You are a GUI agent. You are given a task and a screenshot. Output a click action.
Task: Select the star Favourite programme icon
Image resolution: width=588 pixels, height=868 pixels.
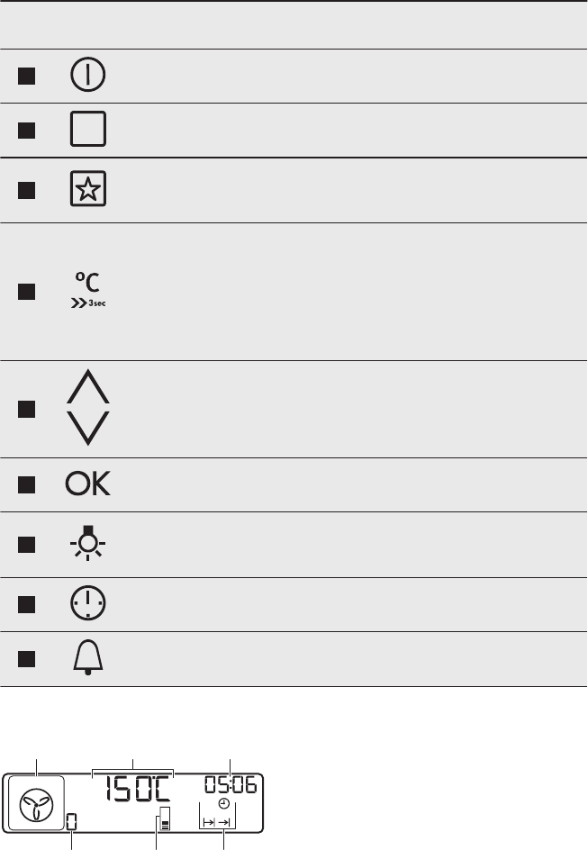[x=86, y=190]
